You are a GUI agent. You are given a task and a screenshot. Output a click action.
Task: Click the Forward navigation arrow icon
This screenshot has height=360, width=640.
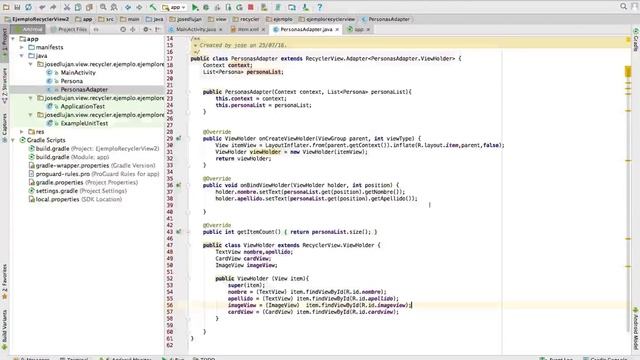(139, 7)
